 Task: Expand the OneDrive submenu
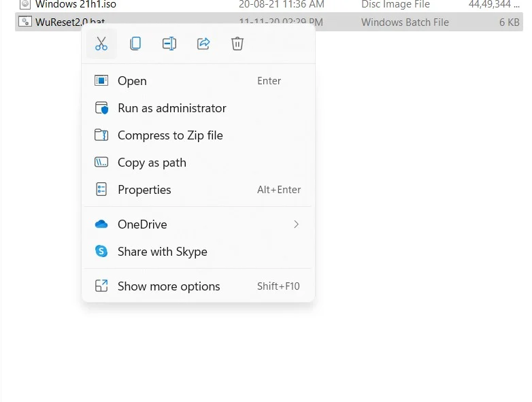point(198,224)
